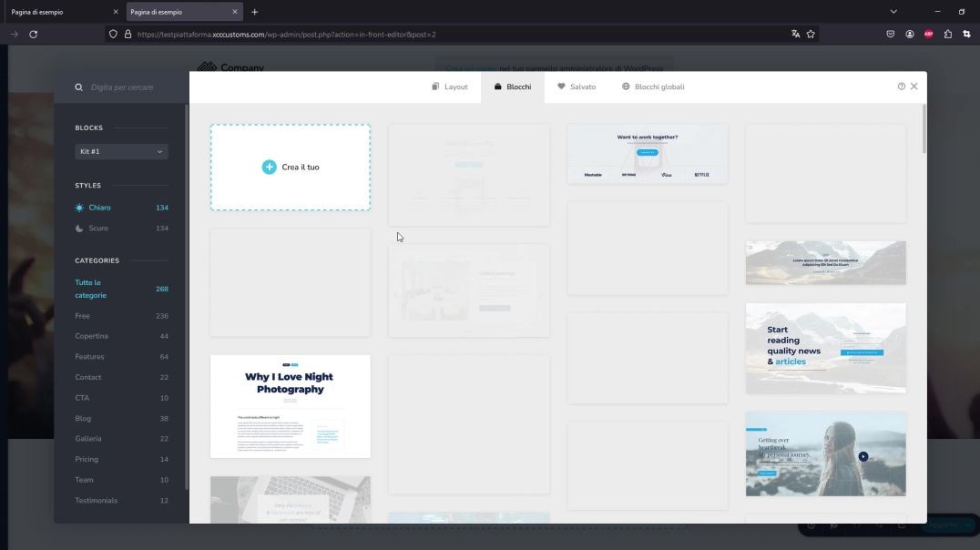
Task: Switch to the Layout tab
Action: [449, 87]
